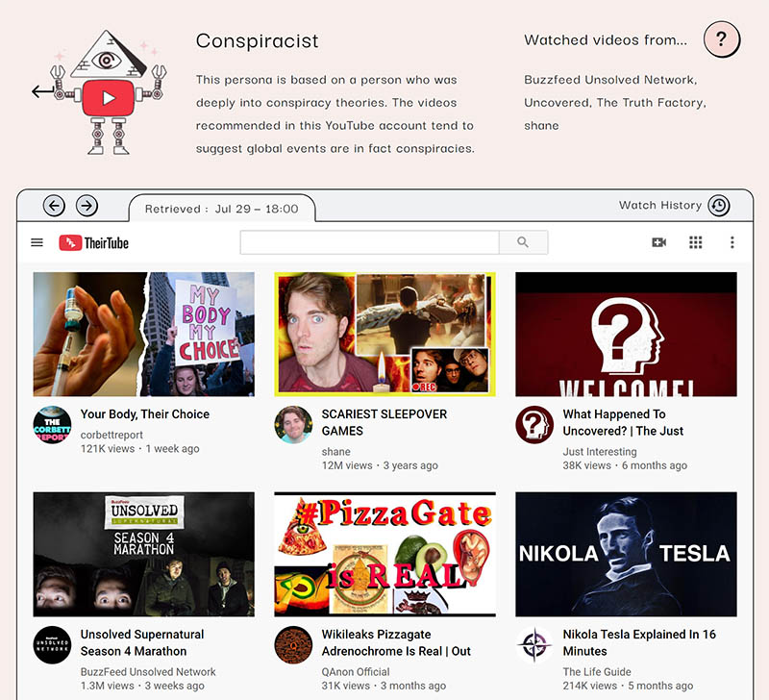Click the Just Interesting channel name
Screen dimensions: 769x700
pos(599,451)
